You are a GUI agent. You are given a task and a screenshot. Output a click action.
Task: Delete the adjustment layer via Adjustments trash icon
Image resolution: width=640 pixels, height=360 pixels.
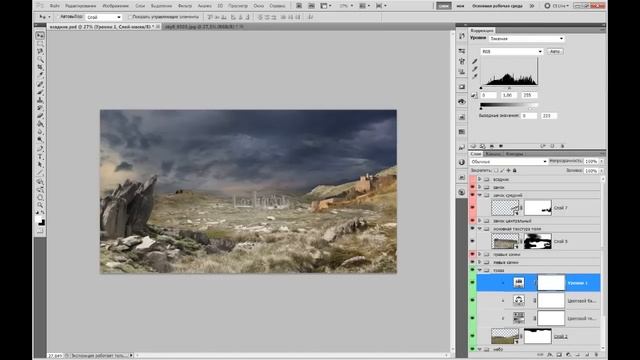coord(562,146)
